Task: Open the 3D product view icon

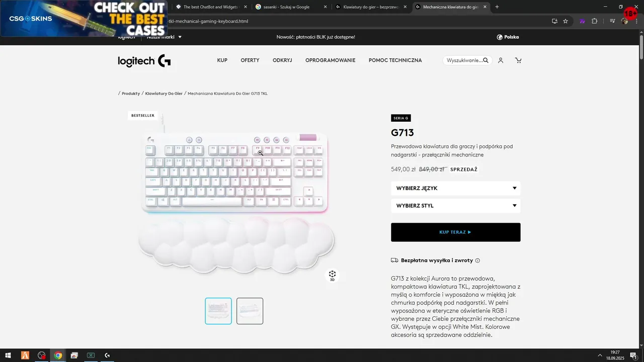Action: 332,276
